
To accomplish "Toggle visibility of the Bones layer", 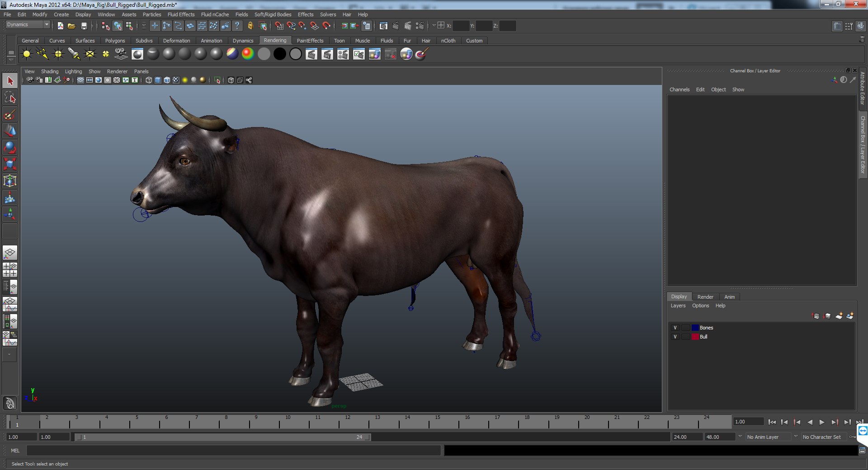I will pyautogui.click(x=675, y=328).
